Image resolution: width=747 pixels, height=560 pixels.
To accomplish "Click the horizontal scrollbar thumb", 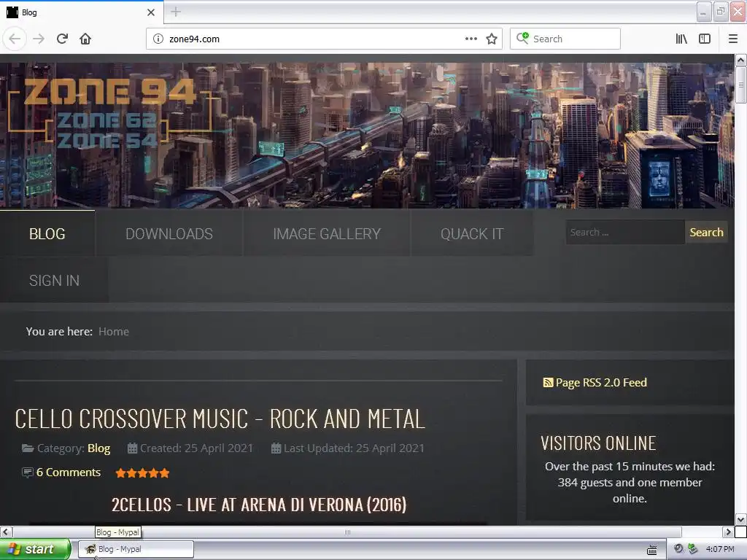I will point(347,532).
